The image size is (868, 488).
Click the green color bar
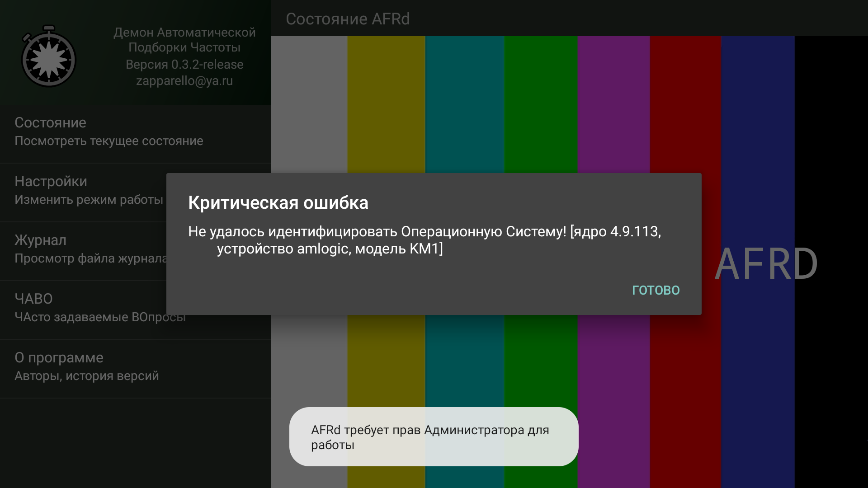click(x=540, y=104)
